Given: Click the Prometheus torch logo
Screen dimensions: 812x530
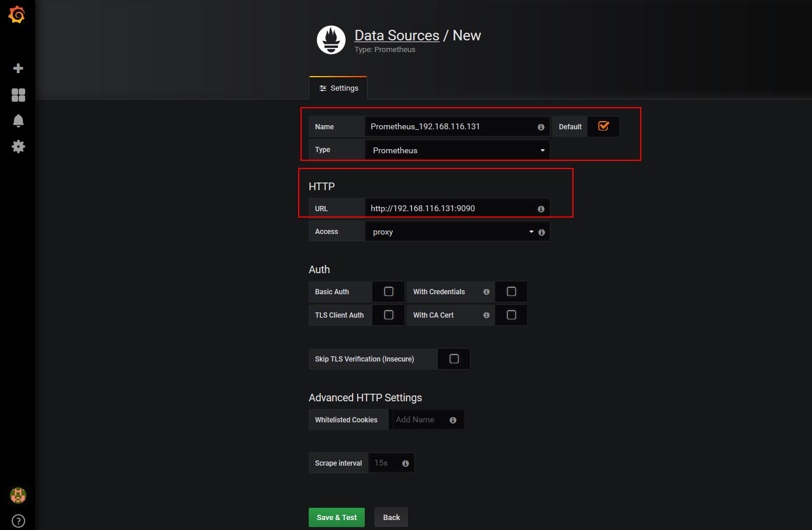Looking at the screenshot, I should point(331,40).
